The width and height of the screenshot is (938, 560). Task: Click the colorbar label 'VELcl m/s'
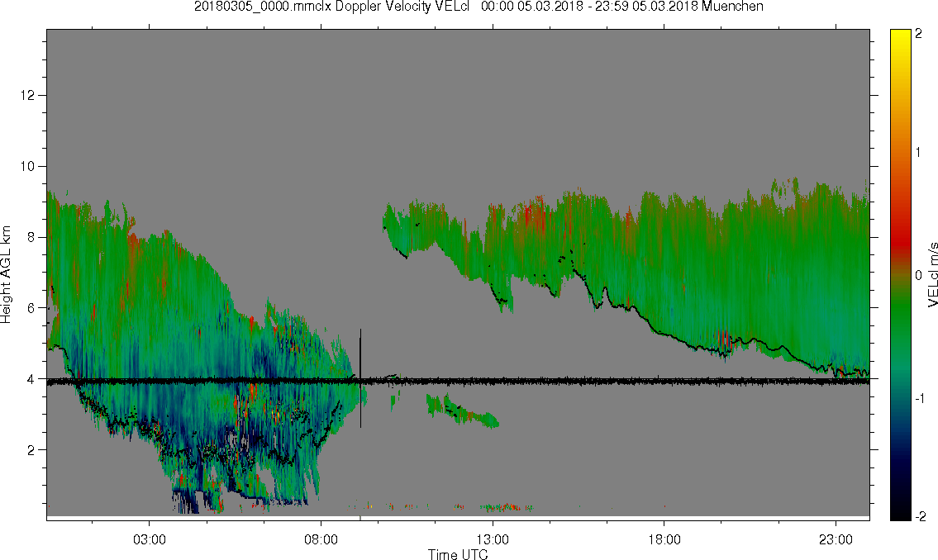(932, 275)
